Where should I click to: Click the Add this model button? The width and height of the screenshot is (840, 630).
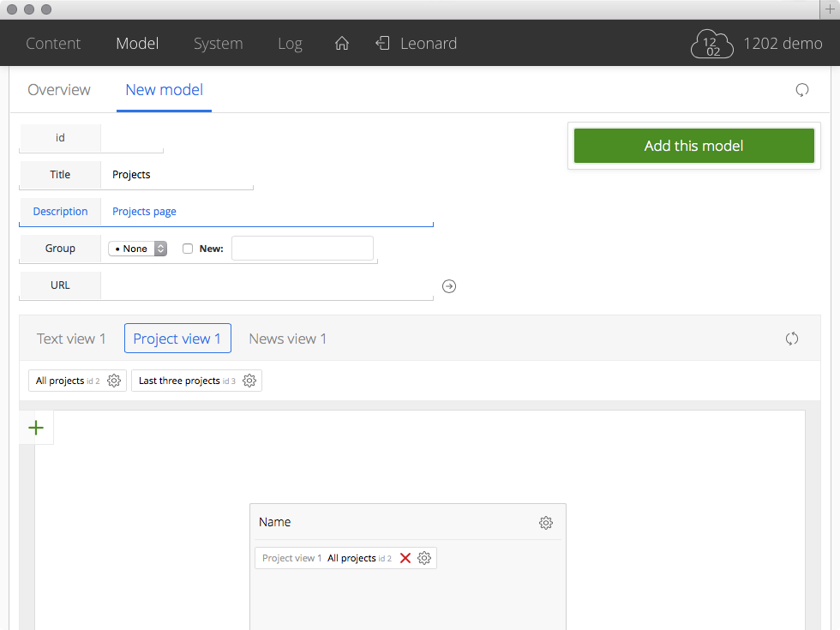693,146
